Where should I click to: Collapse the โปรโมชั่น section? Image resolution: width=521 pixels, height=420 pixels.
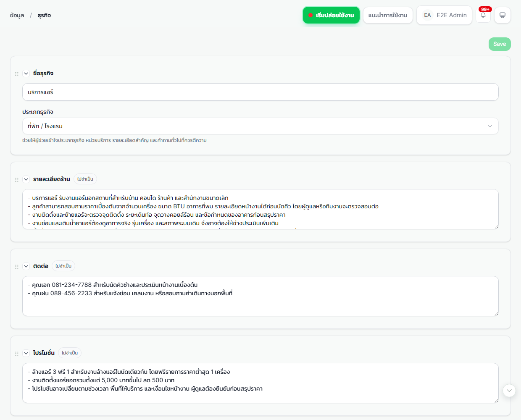[26, 353]
